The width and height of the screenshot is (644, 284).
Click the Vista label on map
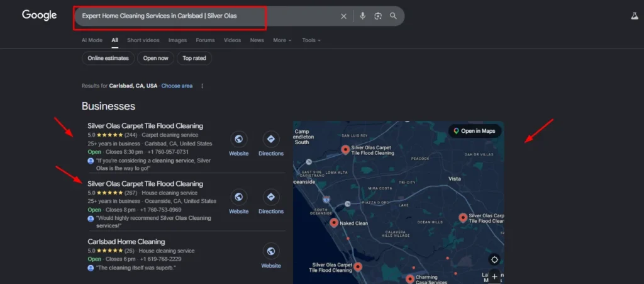coord(454,179)
